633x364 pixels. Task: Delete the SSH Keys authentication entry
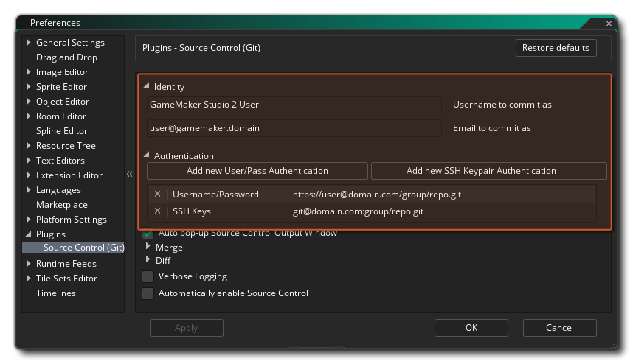click(x=157, y=211)
